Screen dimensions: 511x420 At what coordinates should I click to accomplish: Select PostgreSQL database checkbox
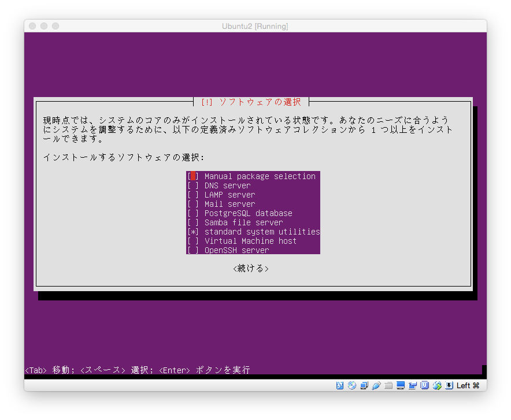(193, 213)
